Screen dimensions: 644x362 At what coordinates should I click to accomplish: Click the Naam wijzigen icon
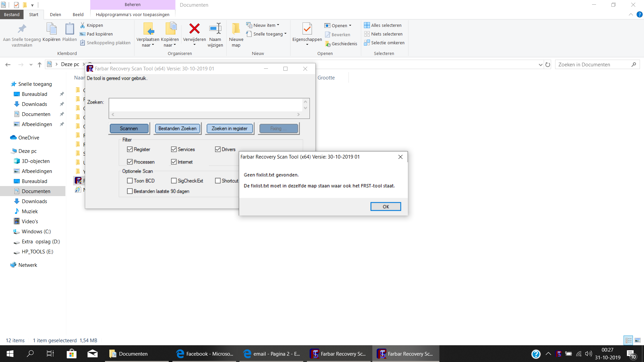pyautogui.click(x=215, y=29)
